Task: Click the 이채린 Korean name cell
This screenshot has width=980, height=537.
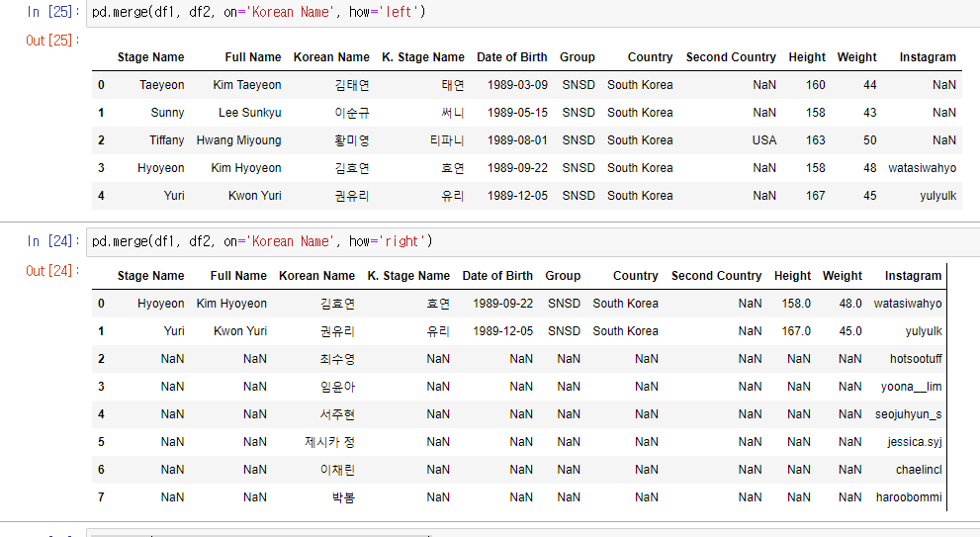Action: [337, 470]
